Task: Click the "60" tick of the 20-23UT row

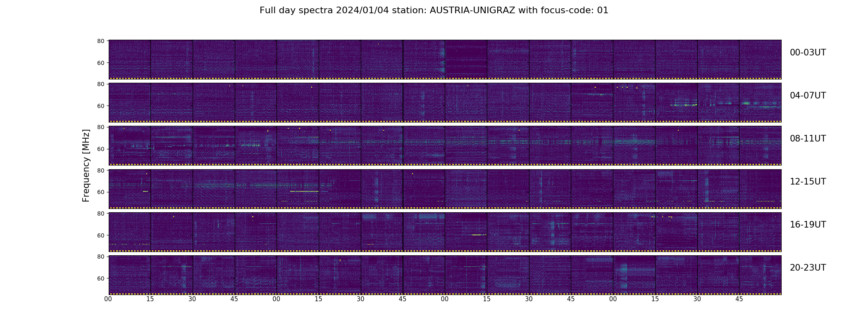Action: (x=100, y=278)
